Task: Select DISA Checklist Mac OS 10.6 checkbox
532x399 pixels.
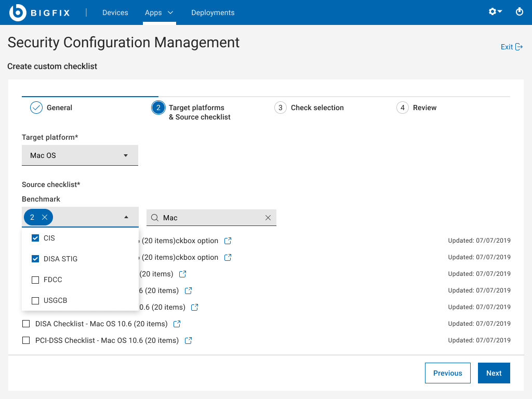Action: 26,324
